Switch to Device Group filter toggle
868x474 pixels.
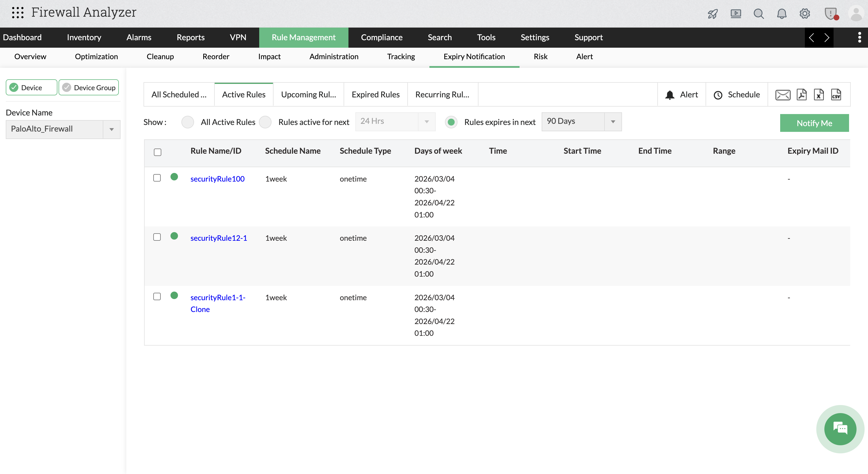[x=89, y=88]
